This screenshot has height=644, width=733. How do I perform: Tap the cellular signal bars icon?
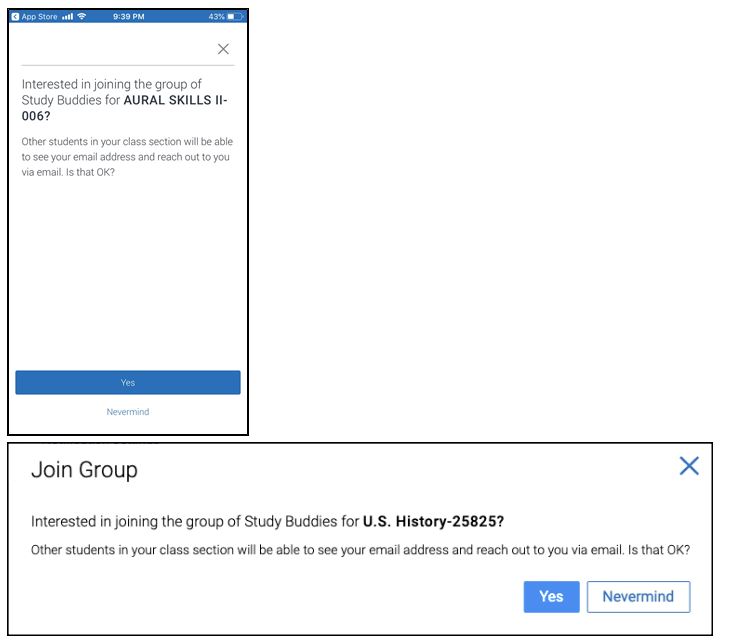pyautogui.click(x=68, y=17)
